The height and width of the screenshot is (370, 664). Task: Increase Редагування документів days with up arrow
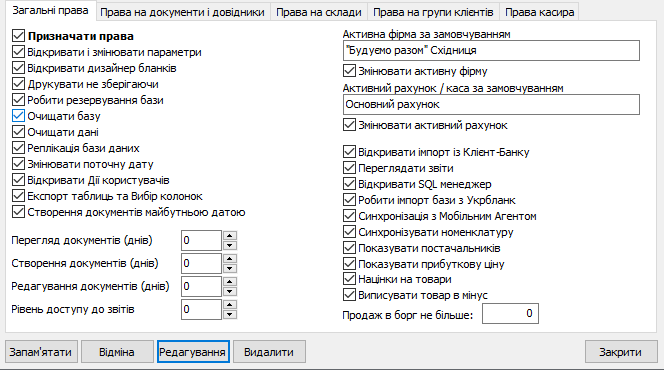(230, 282)
